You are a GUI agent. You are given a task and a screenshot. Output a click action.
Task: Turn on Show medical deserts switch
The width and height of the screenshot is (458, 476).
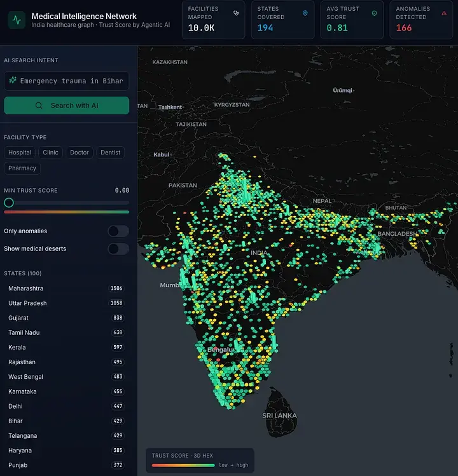pyautogui.click(x=118, y=249)
